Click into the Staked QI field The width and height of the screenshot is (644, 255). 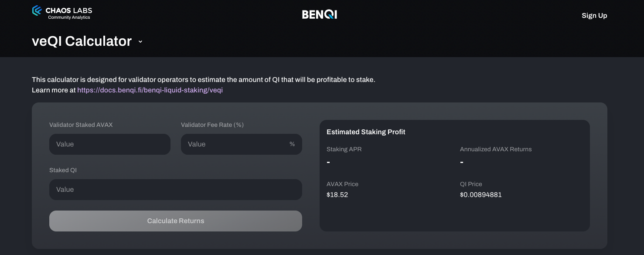[x=176, y=190]
